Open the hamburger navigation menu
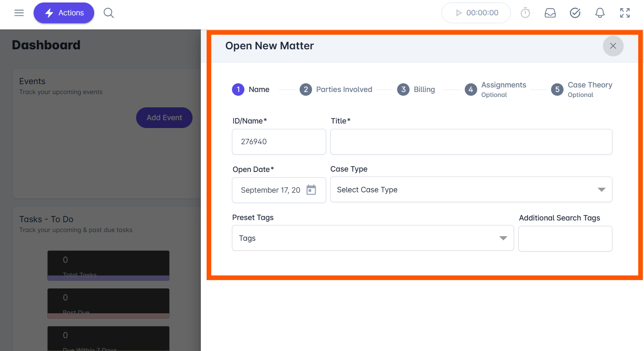Image resolution: width=644 pixels, height=351 pixels. click(19, 13)
